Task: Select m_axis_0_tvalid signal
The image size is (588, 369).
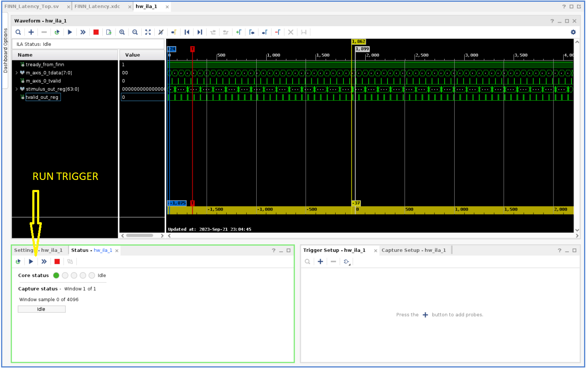Action: 43,81
